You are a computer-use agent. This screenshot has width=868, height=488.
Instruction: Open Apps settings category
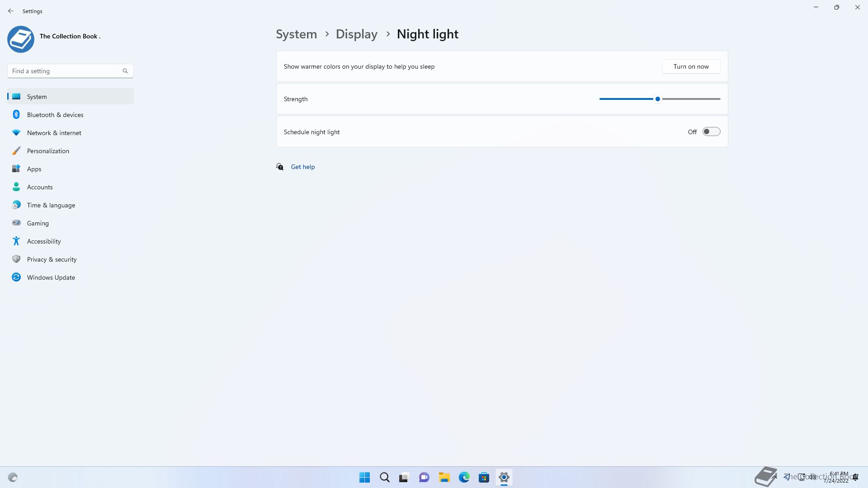pos(71,169)
